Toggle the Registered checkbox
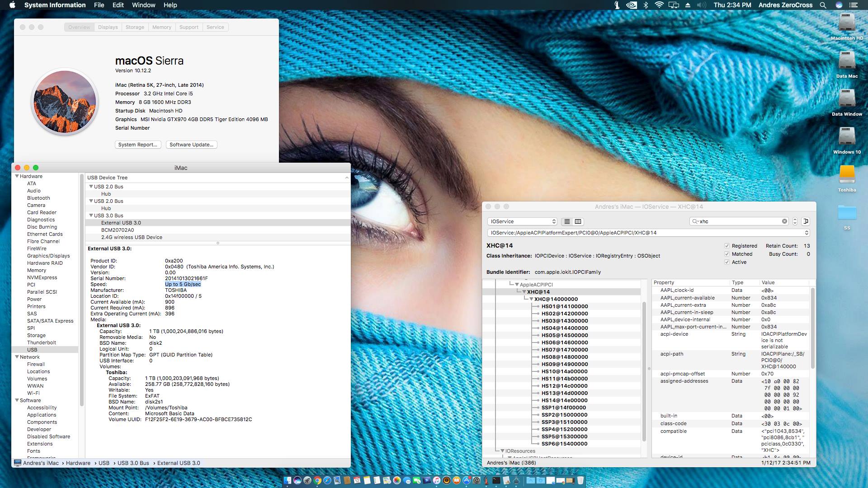868x488 pixels. coord(727,246)
